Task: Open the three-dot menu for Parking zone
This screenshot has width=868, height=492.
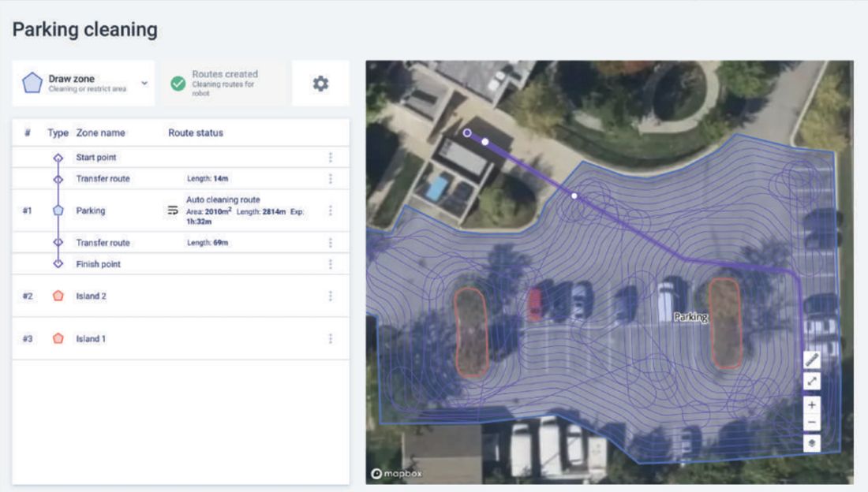Action: pyautogui.click(x=331, y=211)
